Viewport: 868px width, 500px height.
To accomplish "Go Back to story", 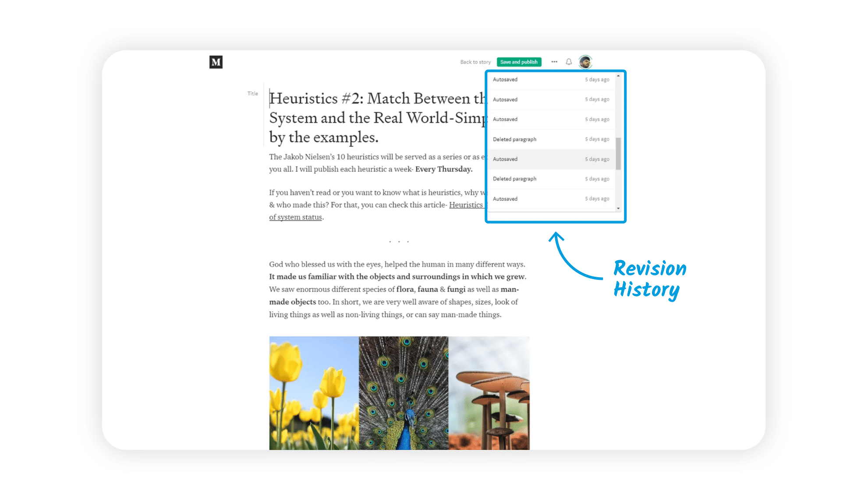I will 475,62.
